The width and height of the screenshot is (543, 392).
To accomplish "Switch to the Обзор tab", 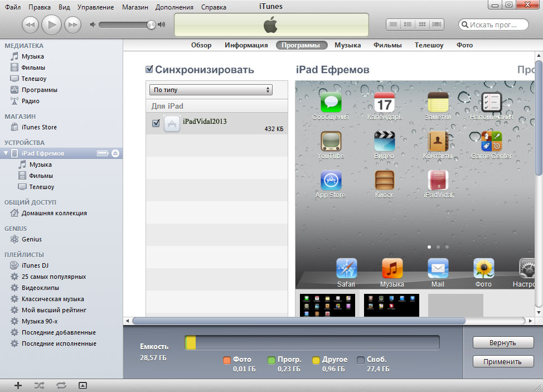I will 201,45.
